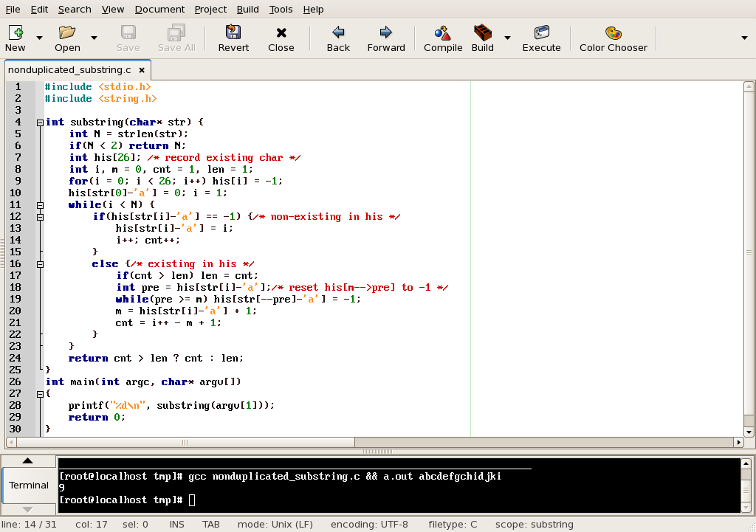Click the 'mode: Unix (LF)' status entry

[275, 525]
